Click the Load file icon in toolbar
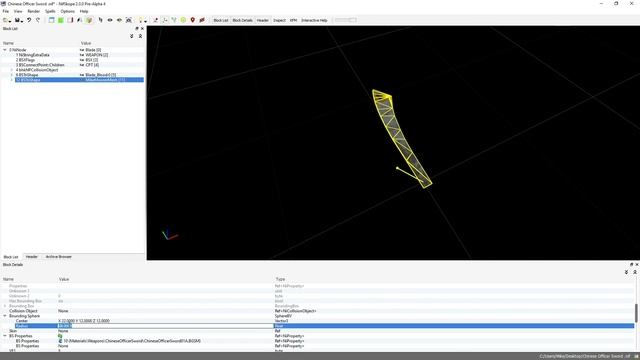Screen dimensions: 640x360 coord(5,20)
